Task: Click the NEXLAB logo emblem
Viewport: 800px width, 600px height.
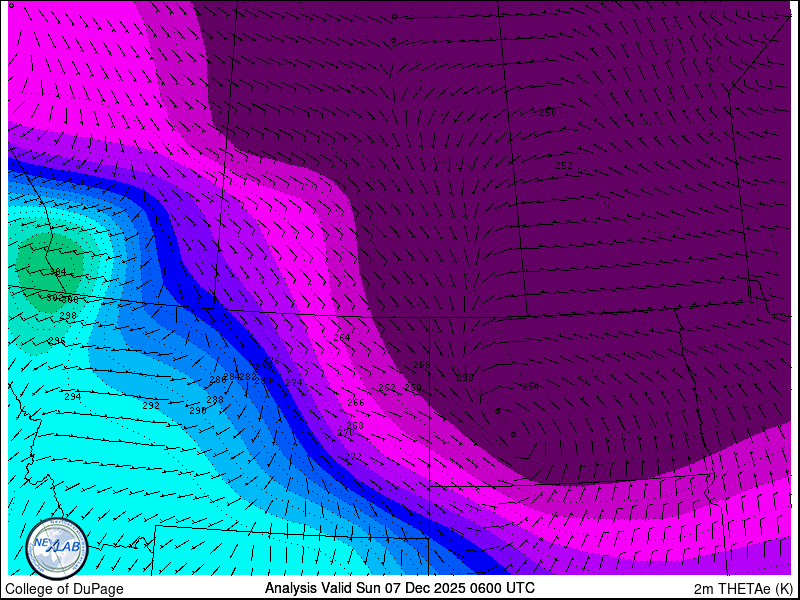Action: point(57,548)
